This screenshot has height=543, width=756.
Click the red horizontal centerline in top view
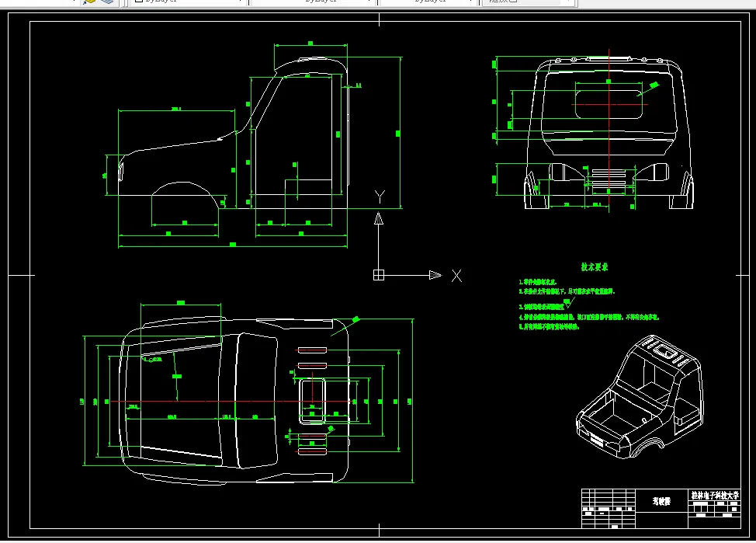231,401
